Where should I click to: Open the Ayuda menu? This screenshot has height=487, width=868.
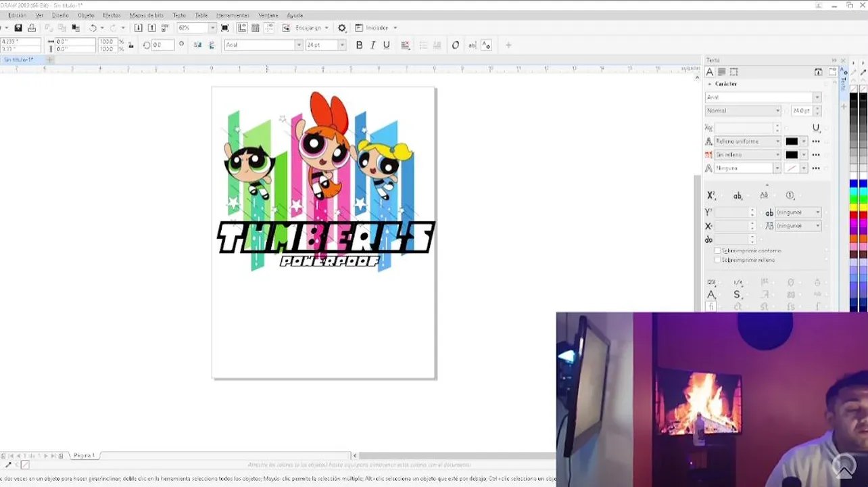pos(295,15)
